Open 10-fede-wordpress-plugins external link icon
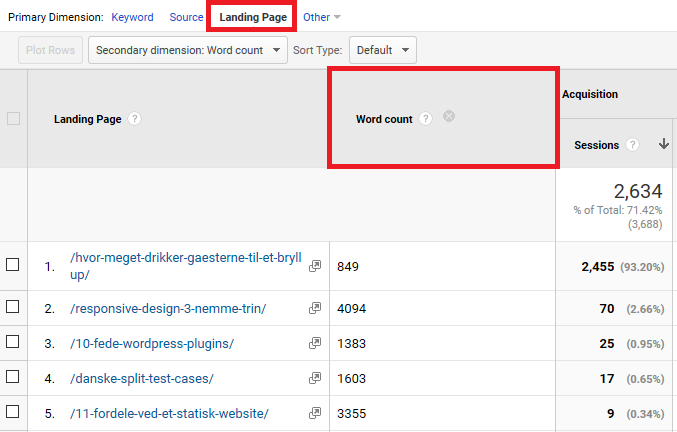Viewport: 677px width, 432px height. click(x=315, y=343)
